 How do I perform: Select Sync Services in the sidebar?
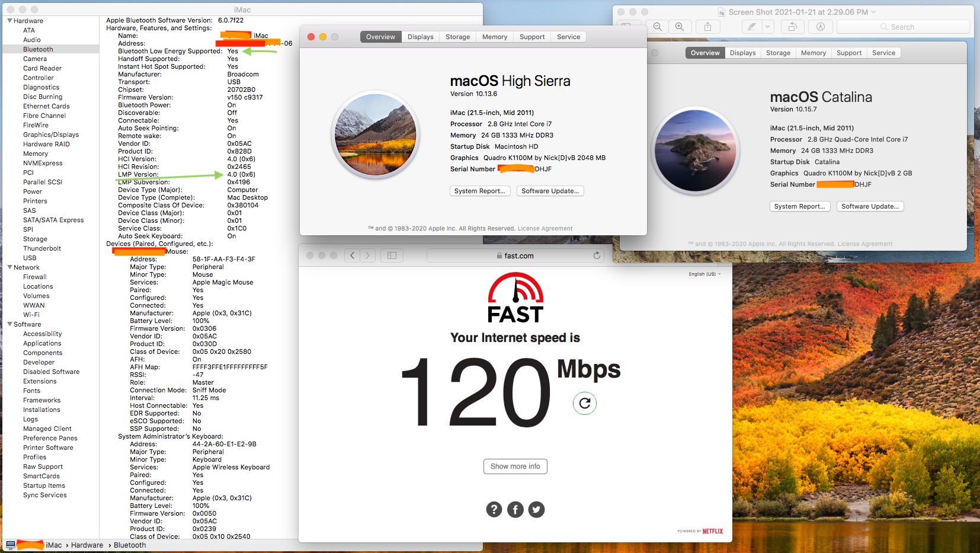click(45, 495)
